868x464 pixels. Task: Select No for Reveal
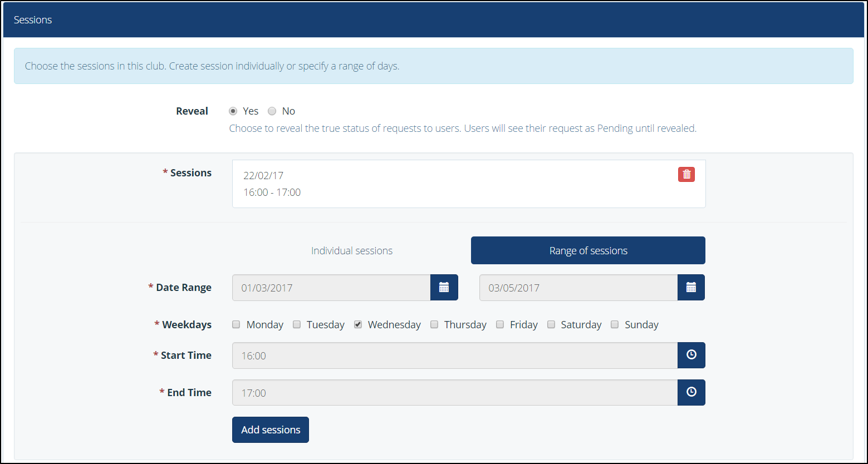[272, 111]
